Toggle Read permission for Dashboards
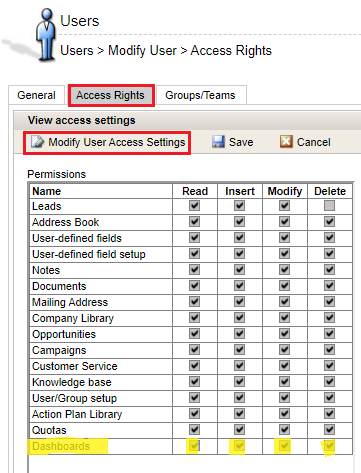Screen dimensions: 361x473 click(x=194, y=446)
